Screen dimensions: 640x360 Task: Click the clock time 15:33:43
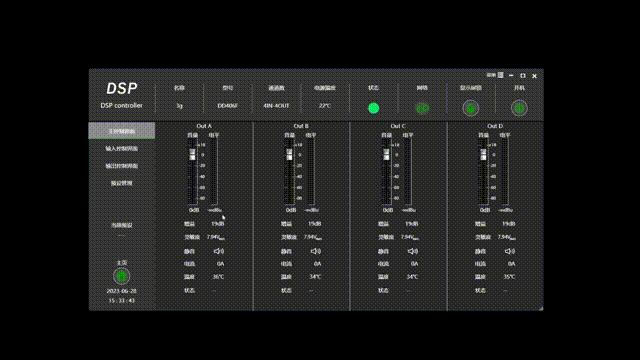[122, 300]
